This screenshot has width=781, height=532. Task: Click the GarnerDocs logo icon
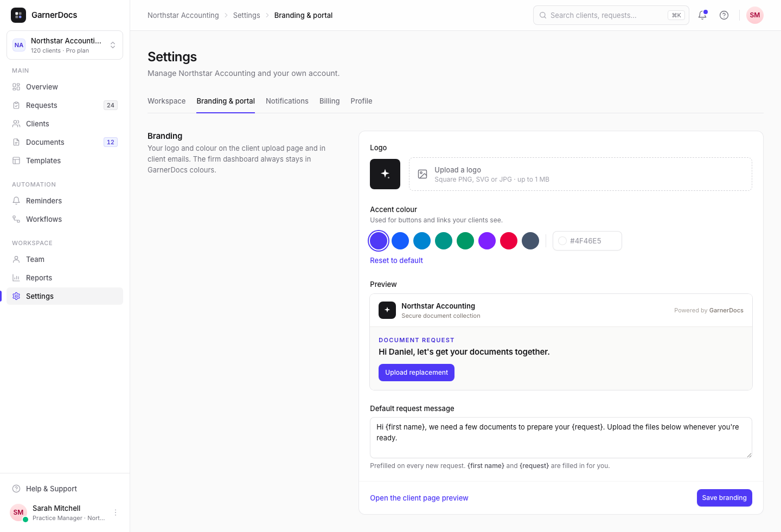(18, 15)
